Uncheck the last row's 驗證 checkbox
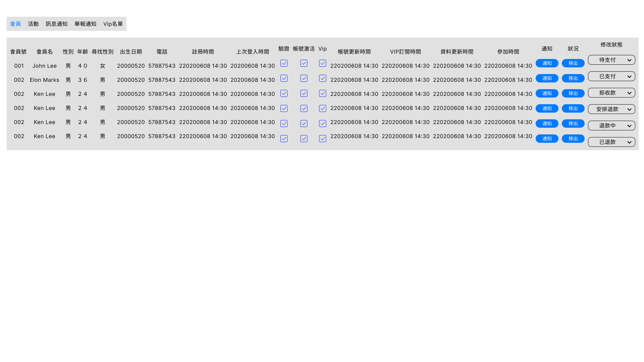This screenshot has height=362, width=644. [x=284, y=138]
